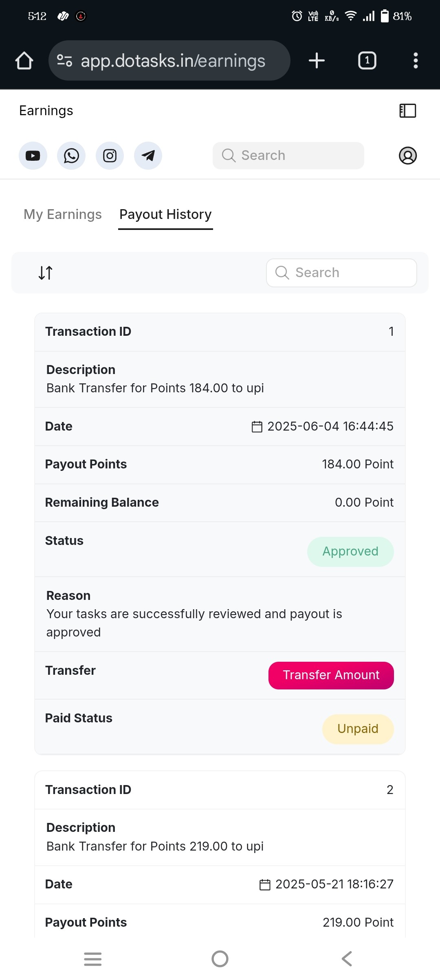Focus the top header Search box
This screenshot has height=980, width=440.
tap(288, 155)
